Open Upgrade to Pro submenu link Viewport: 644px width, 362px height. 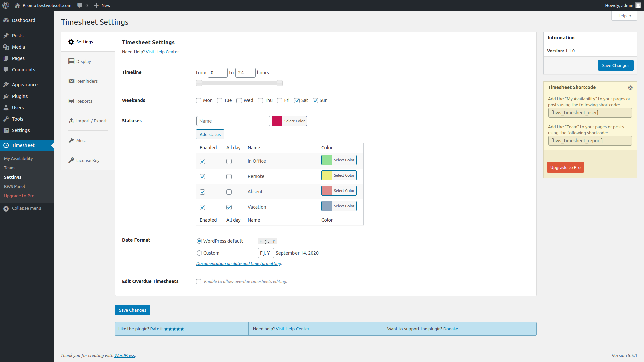[19, 196]
